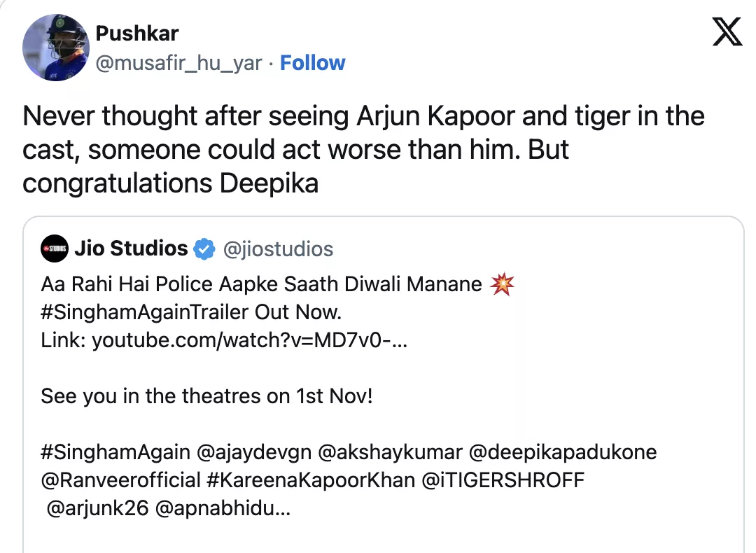Image resolution: width=756 pixels, height=553 pixels.
Task: Open the Jio Studios account name
Action: pyautogui.click(x=131, y=248)
